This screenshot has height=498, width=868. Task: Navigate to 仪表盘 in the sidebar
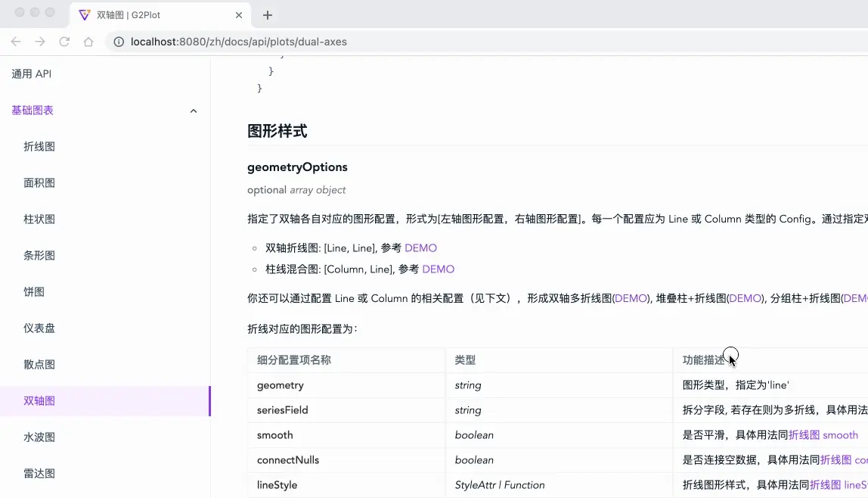click(x=39, y=328)
